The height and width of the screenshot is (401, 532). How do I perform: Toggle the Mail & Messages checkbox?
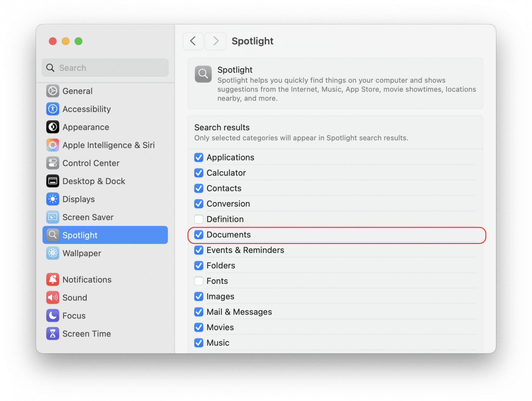point(199,312)
